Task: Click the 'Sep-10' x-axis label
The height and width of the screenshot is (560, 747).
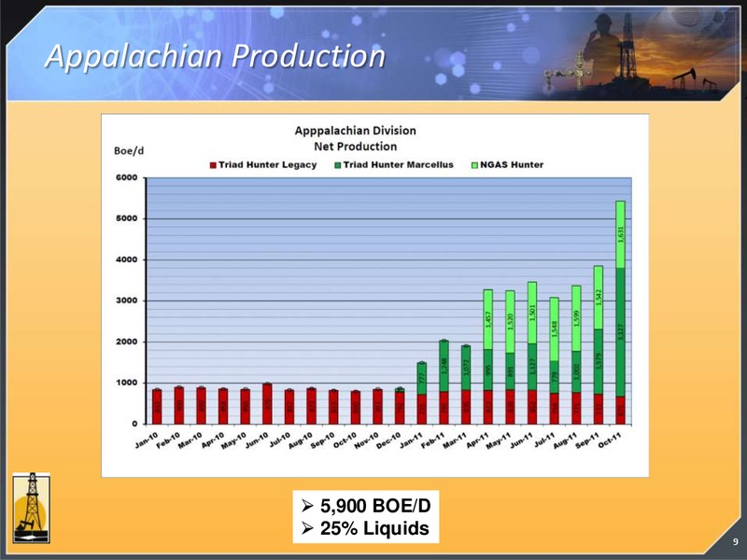Action: [322, 440]
